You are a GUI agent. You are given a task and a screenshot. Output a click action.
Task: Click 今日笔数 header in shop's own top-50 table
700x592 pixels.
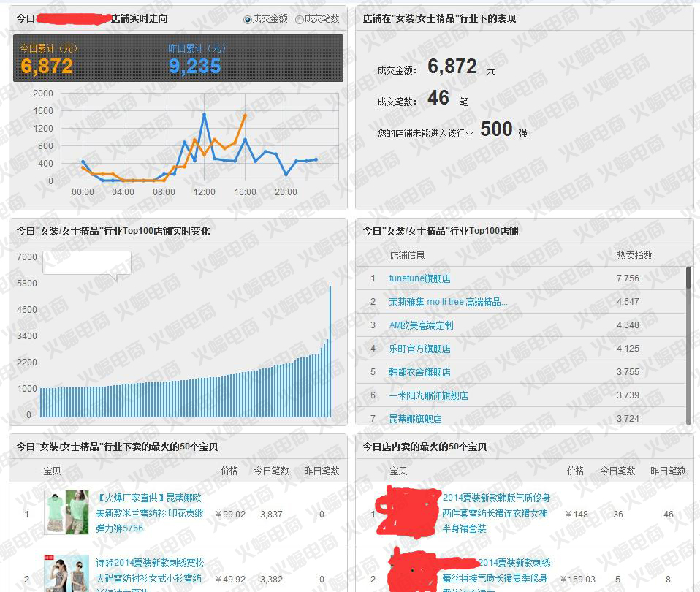tap(618, 471)
